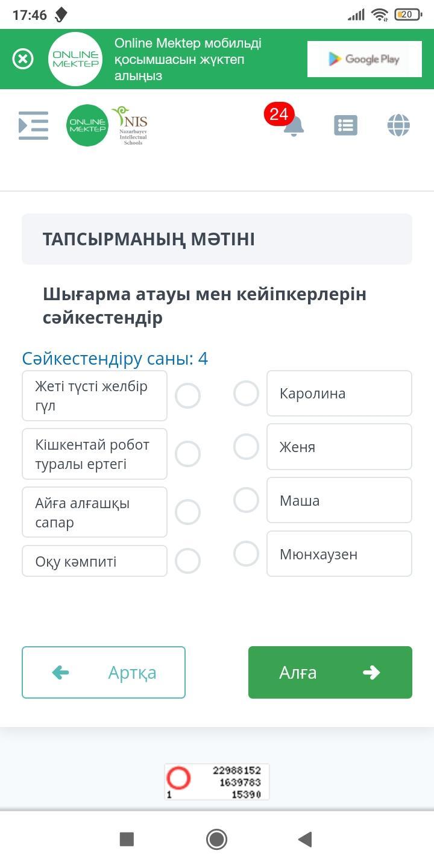This screenshot has width=434, height=868.
Task: Click the NIS Nazarbayev Intellectual Schools logo
Action: click(131, 125)
